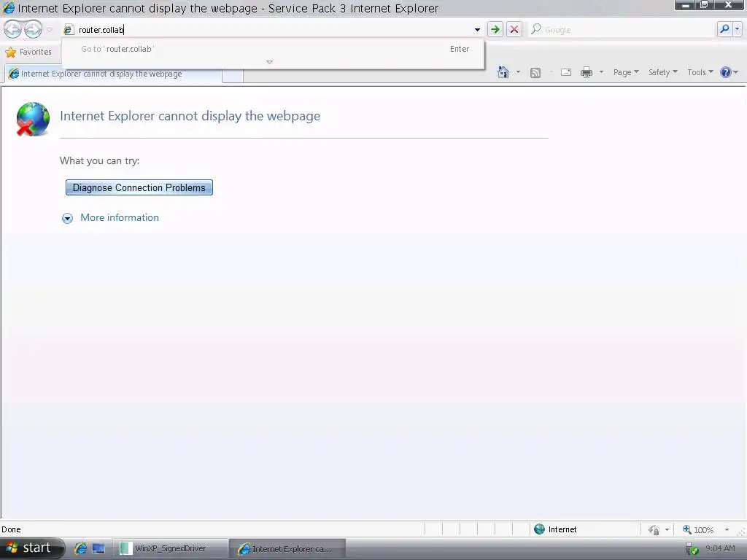The height and width of the screenshot is (560, 747).
Task: Switch to WinXP_SignedDriver taskbar window
Action: click(169, 548)
